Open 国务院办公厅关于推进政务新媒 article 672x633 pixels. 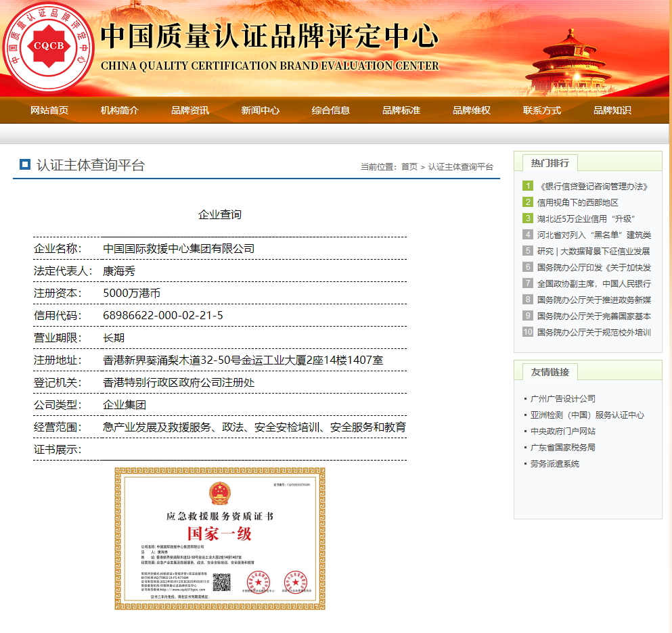pyautogui.click(x=594, y=300)
